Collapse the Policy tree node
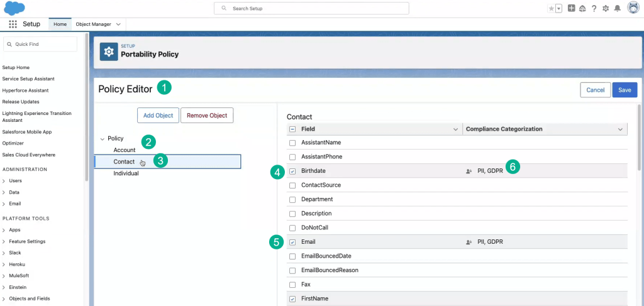Screen dimensions: 644x306 [x=103, y=138]
